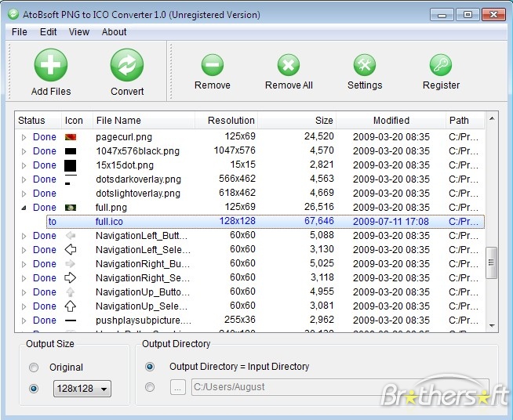Screen dimensions: 513x420
Task: Click the pagecurl.png thumbnail icon
Action: (71, 137)
